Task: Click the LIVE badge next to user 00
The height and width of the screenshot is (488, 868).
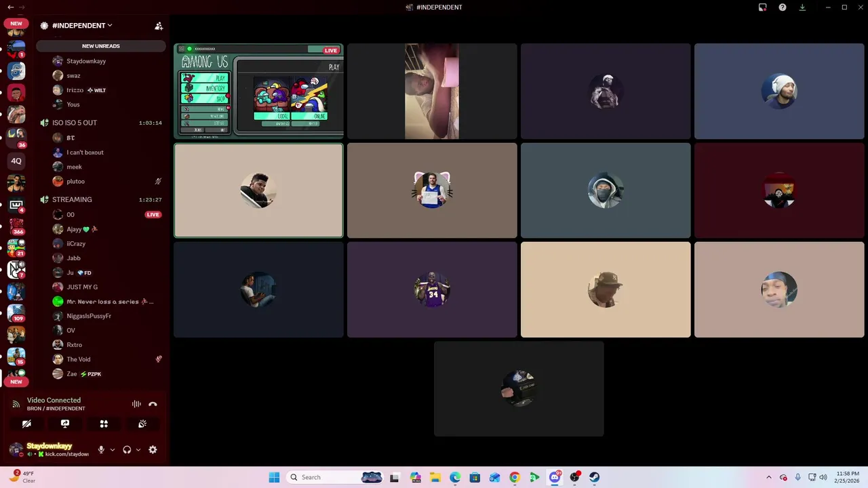Action: [153, 215]
